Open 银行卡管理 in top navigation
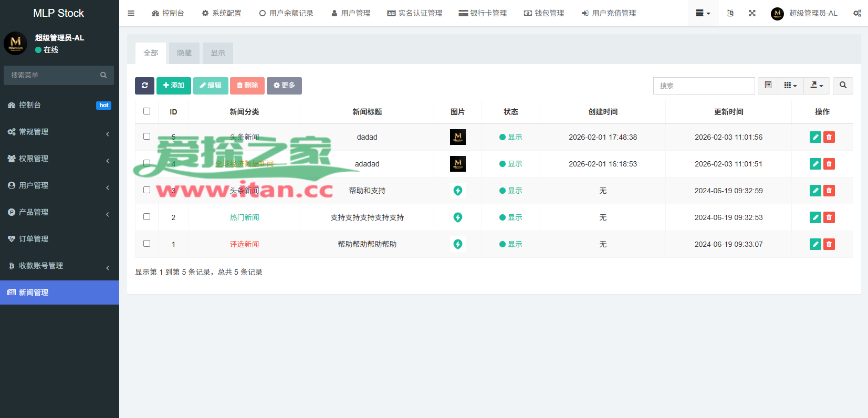 point(483,13)
